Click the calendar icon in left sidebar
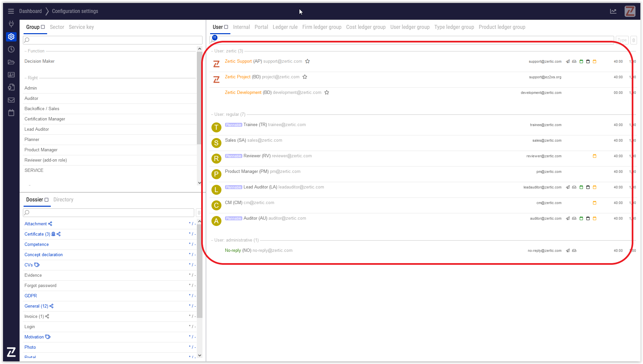This screenshot has width=643, height=364. click(11, 113)
